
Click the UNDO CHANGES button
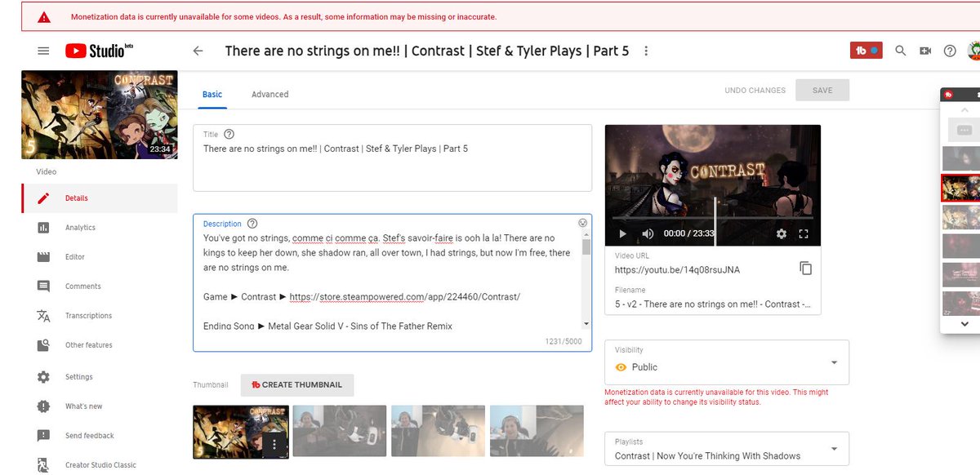point(755,91)
